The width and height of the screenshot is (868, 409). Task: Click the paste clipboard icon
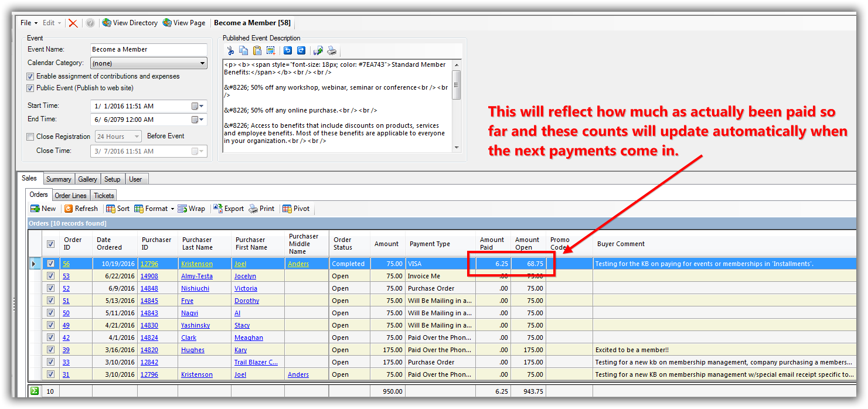(257, 50)
